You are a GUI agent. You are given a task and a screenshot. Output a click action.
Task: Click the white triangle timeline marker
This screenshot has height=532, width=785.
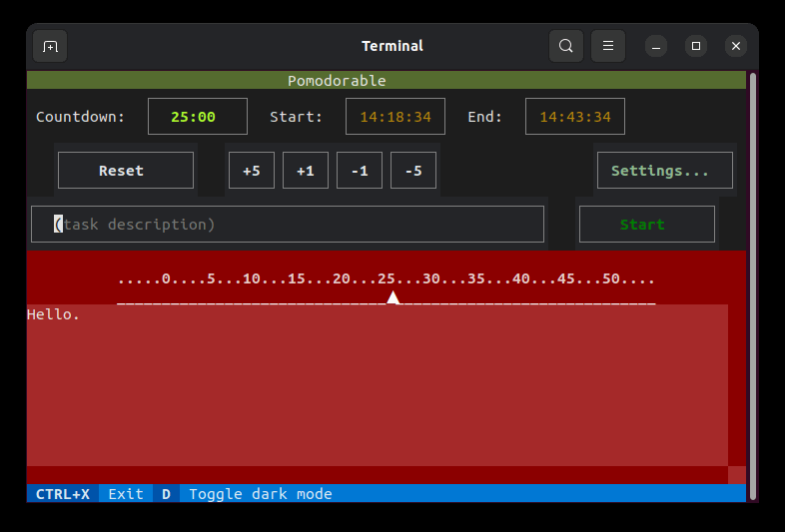click(393, 297)
